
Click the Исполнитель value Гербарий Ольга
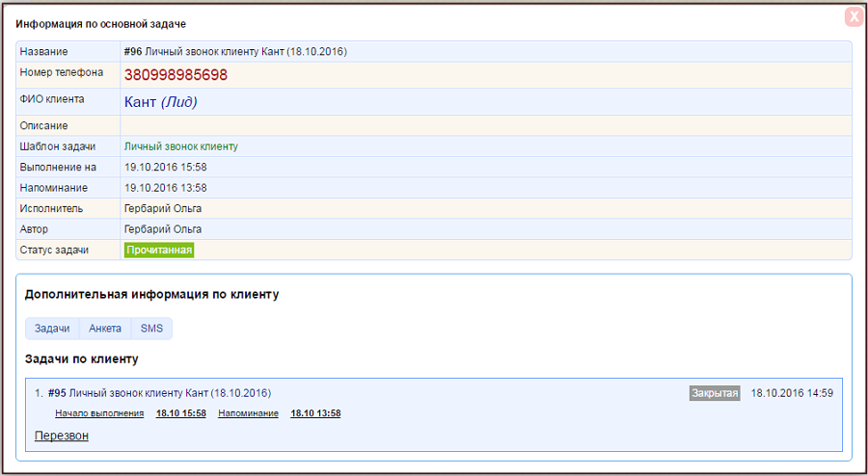[163, 208]
